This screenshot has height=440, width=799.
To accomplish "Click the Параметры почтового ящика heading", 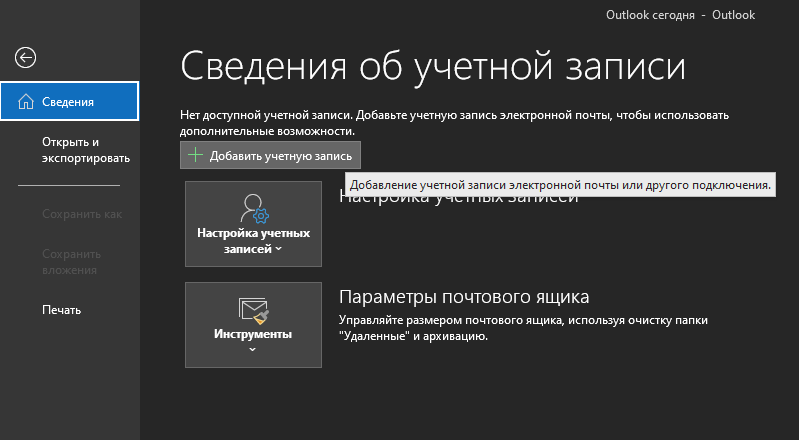I will (x=464, y=297).
